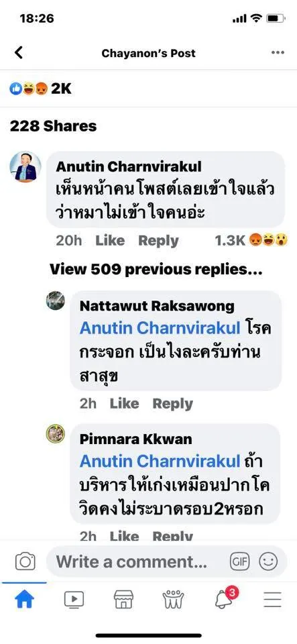
Task: View Anutin Charnvirakul's profile picture
Action: click(x=25, y=166)
